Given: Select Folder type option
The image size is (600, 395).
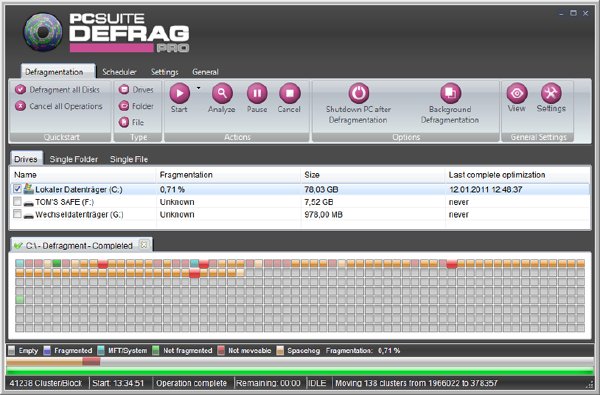Looking at the screenshot, I should point(136,106).
